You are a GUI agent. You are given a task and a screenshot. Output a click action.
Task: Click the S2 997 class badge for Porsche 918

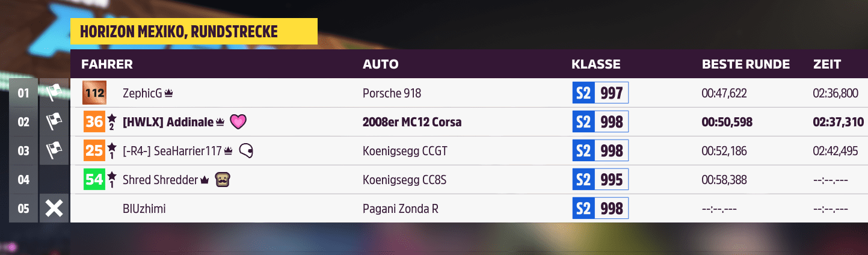coord(600,93)
